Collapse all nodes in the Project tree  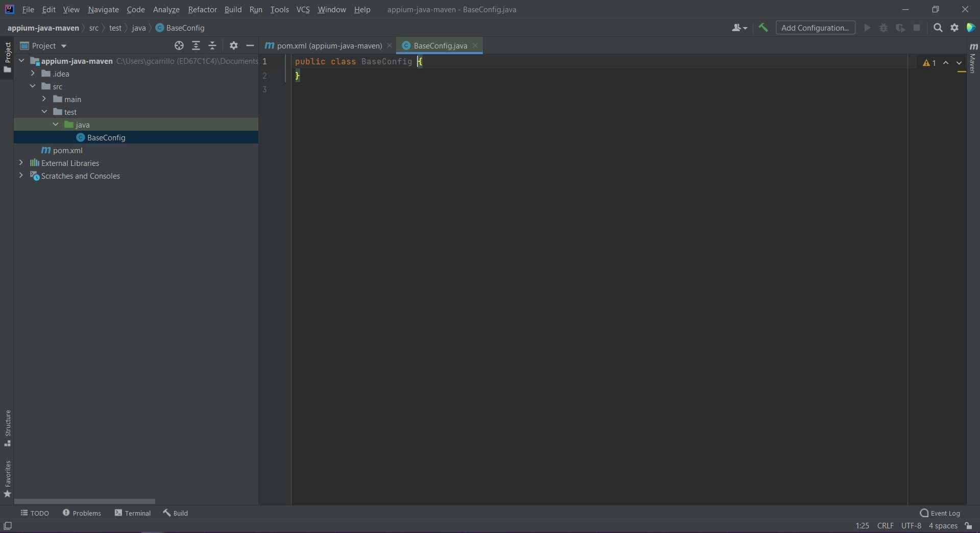[213, 45]
